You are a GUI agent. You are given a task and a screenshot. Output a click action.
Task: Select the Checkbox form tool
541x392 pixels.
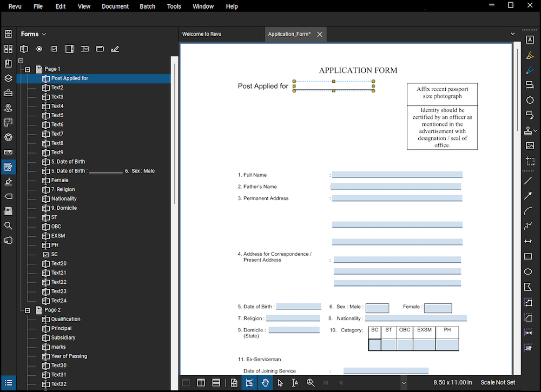(54, 49)
